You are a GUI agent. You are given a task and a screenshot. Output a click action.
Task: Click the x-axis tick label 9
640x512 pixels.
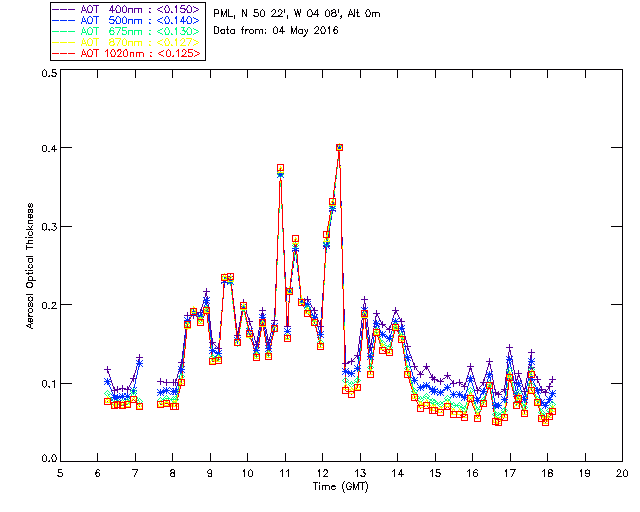pyautogui.click(x=210, y=473)
